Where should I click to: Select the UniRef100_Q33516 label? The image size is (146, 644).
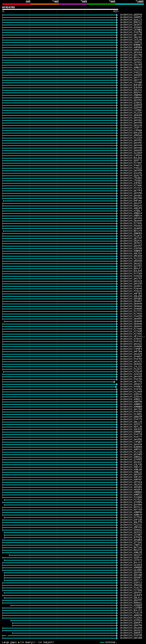[x=131, y=620]
